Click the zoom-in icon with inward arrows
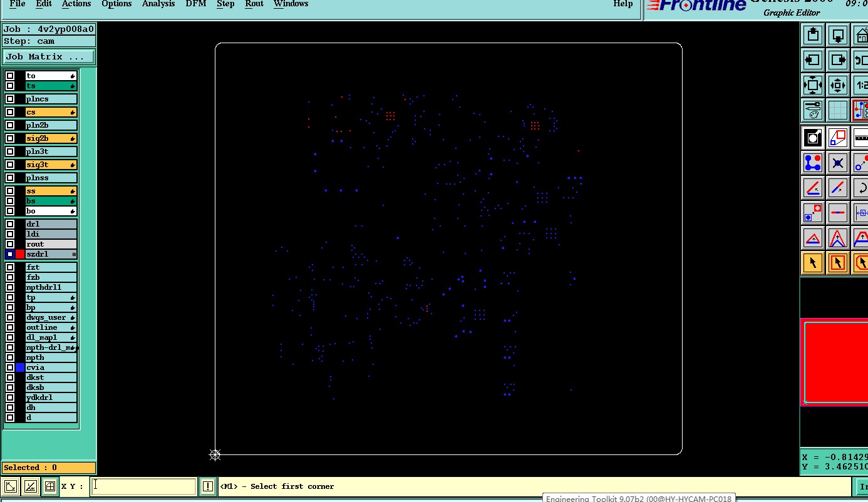The height and width of the screenshot is (502, 868). [x=838, y=85]
